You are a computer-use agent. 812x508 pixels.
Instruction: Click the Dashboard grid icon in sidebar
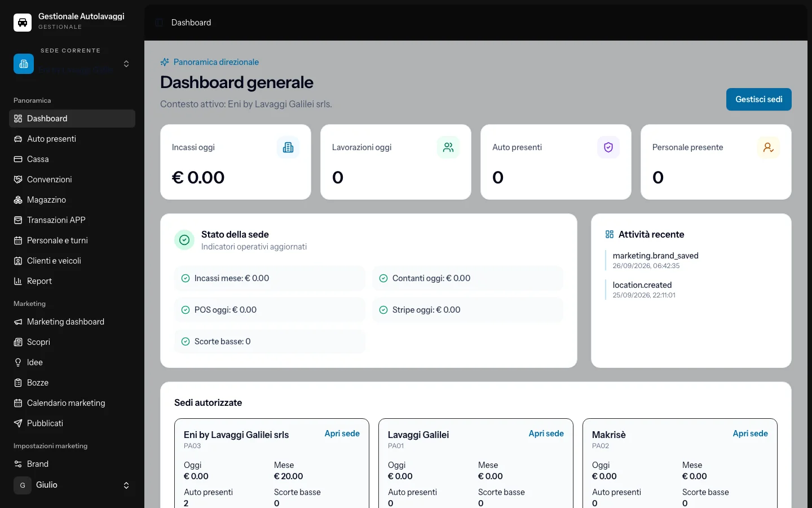click(18, 119)
